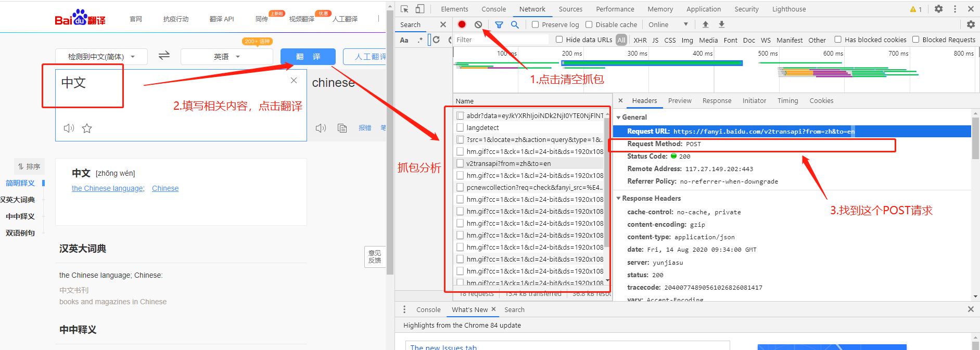Switch to the Sources tab
Viewport: 980px width, 350px height.
pos(570,9)
